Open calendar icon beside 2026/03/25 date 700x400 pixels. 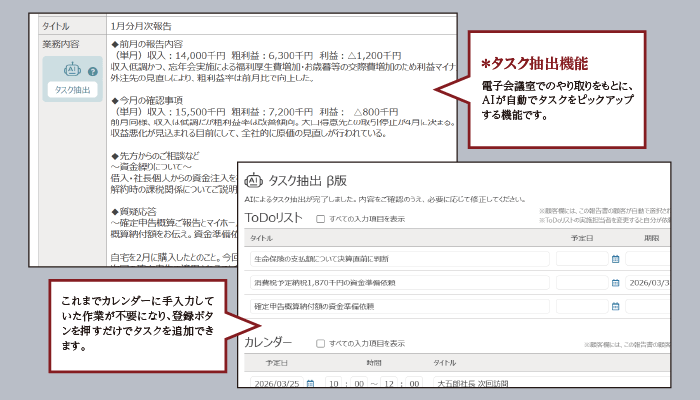pyautogui.click(x=310, y=383)
